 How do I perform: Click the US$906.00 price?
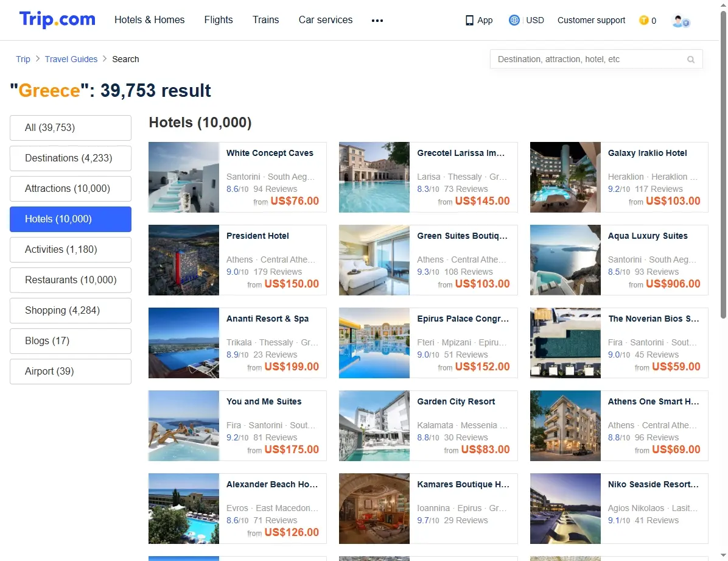click(673, 284)
